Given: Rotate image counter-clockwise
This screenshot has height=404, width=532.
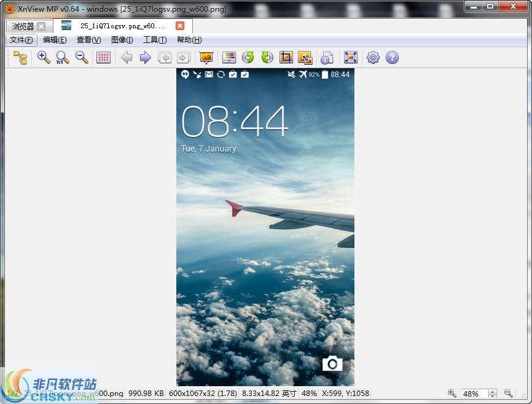Looking at the screenshot, I should pyautogui.click(x=248, y=58).
